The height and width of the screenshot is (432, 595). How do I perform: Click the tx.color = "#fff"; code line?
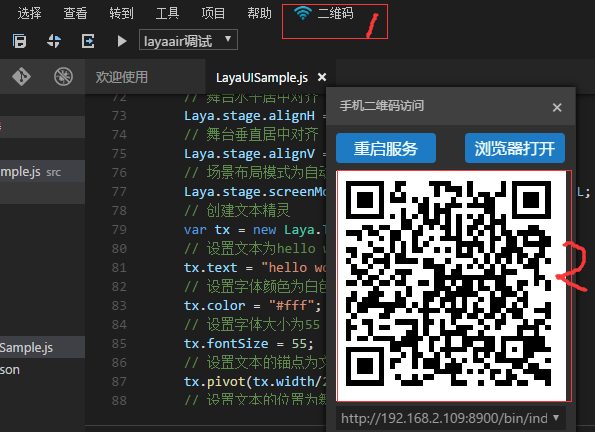(x=252, y=306)
